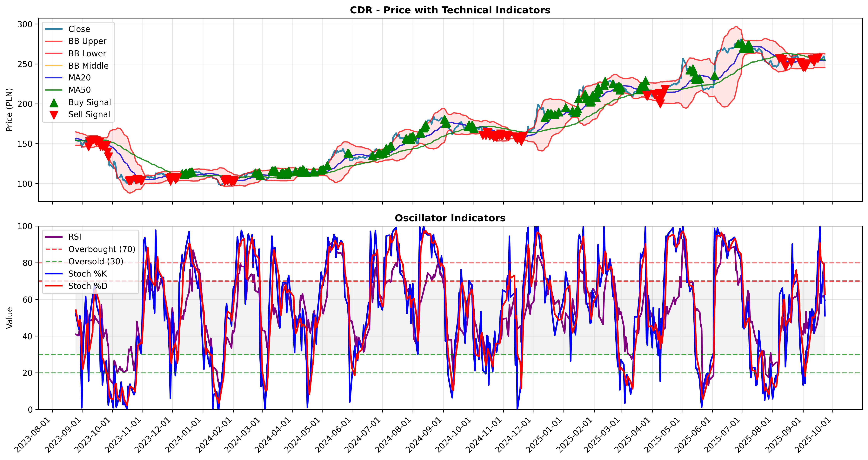This screenshot has height=460, width=868.
Task: Click the green Buy Signal triangle in legend
Action: tap(54, 103)
